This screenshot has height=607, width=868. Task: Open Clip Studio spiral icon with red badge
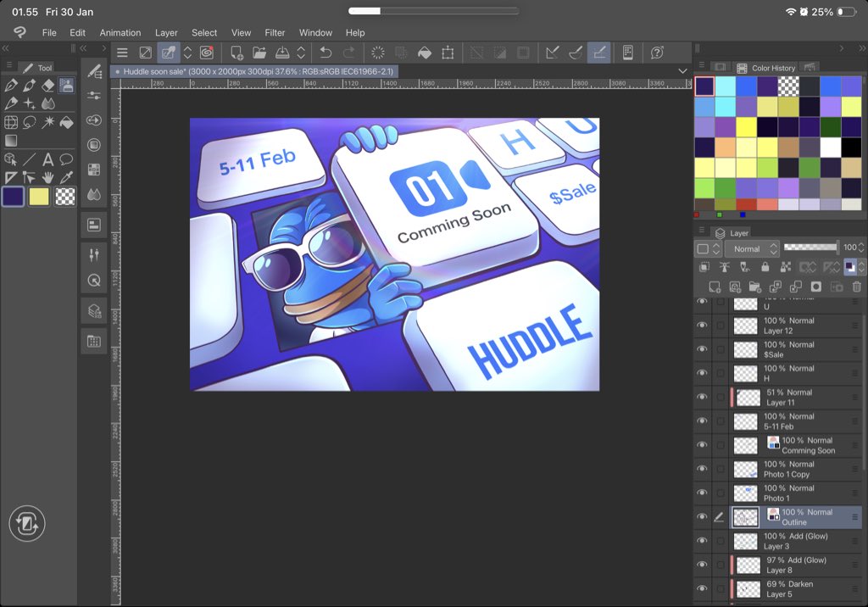point(207,53)
